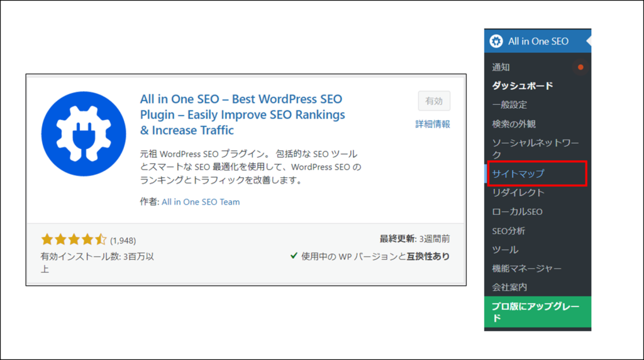Open 機能マネージャー in the sidebar menu
The height and width of the screenshot is (360, 644).
point(526,268)
